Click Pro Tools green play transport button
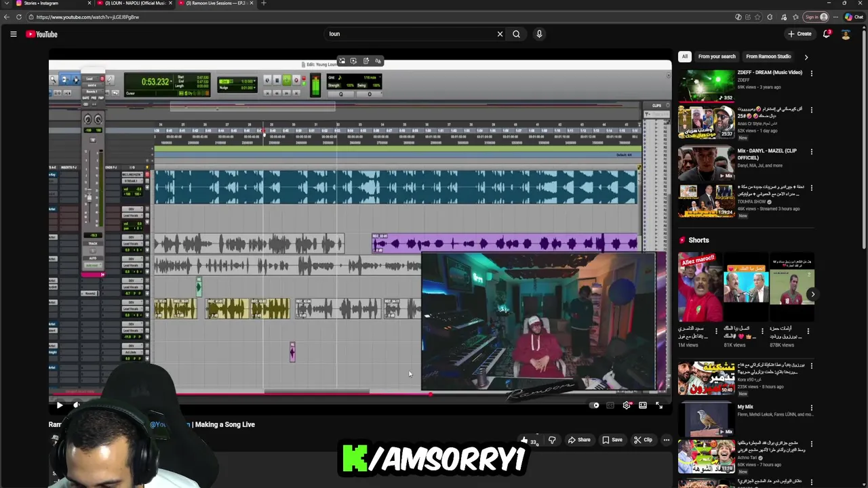 [x=286, y=80]
